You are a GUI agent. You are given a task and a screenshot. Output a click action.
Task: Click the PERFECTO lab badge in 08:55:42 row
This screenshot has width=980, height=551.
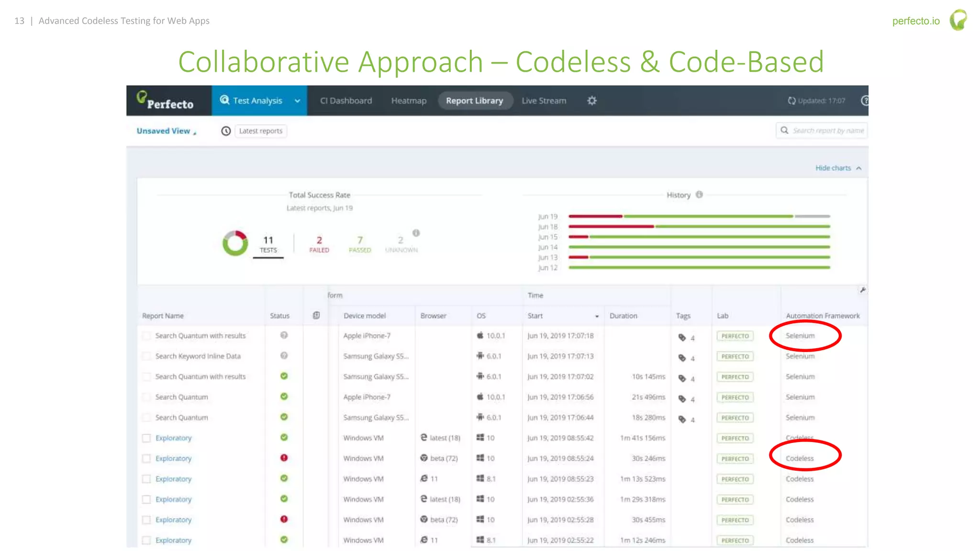735,438
